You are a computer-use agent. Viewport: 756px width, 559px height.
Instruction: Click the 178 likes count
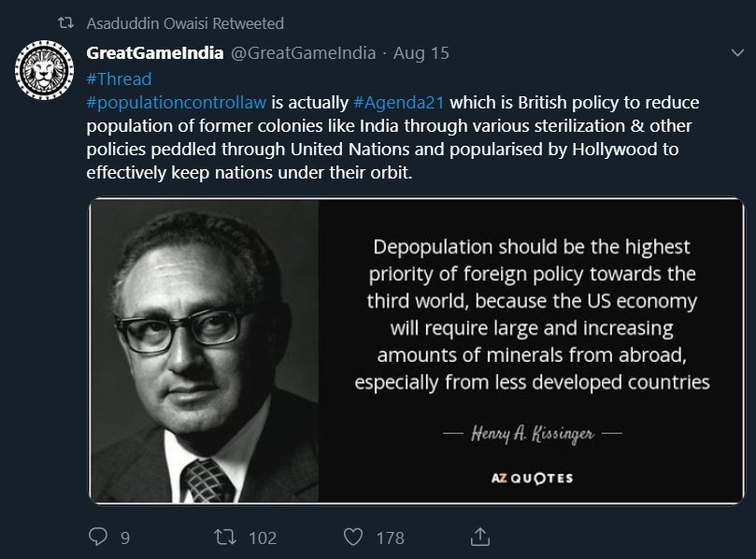[389, 537]
